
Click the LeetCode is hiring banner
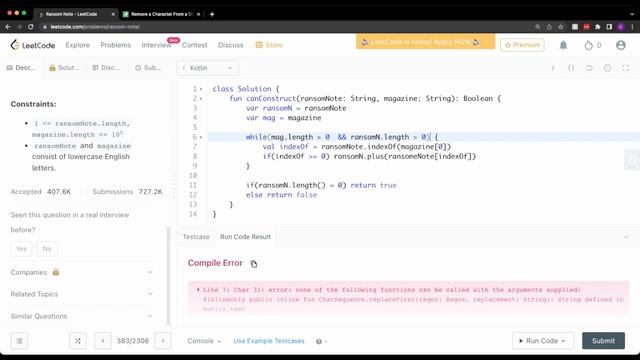pos(425,42)
